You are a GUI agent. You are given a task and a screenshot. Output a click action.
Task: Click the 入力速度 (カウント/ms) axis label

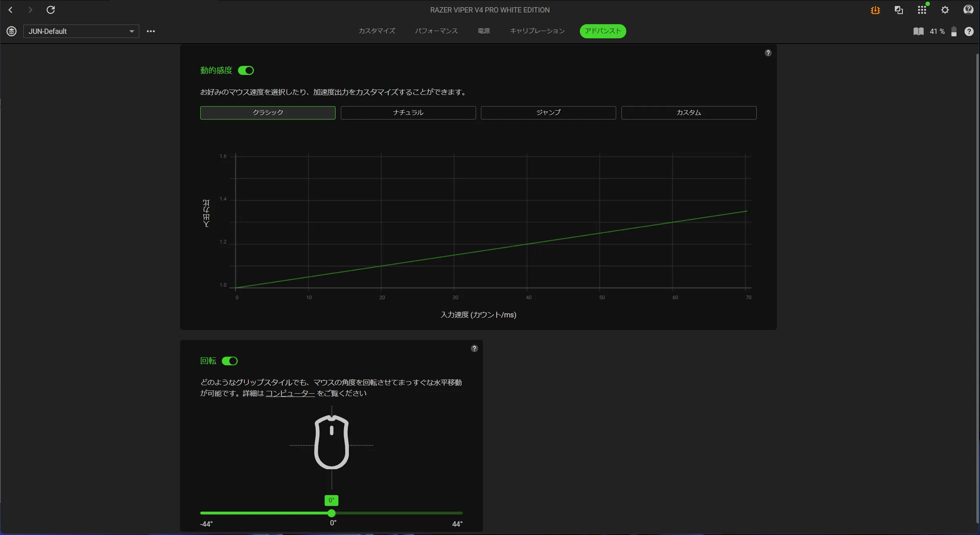tap(479, 315)
